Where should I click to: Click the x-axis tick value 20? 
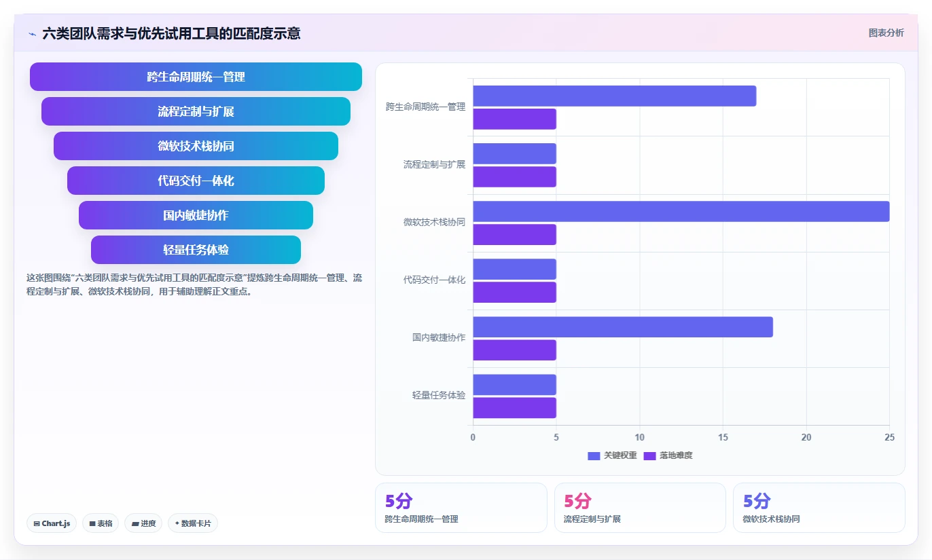[806, 437]
